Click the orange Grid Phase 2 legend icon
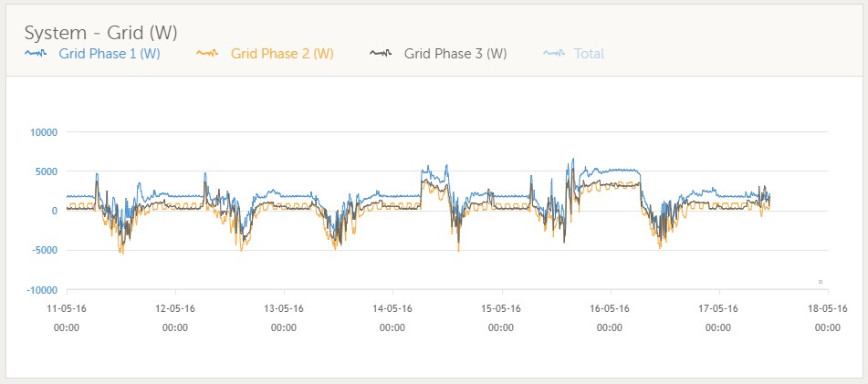 click(208, 54)
